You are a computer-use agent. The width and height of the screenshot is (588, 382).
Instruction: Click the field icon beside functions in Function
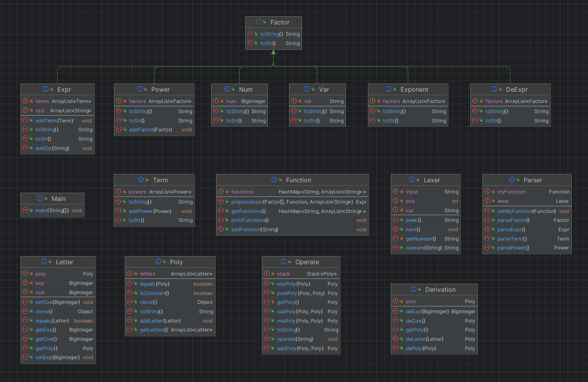221,192
